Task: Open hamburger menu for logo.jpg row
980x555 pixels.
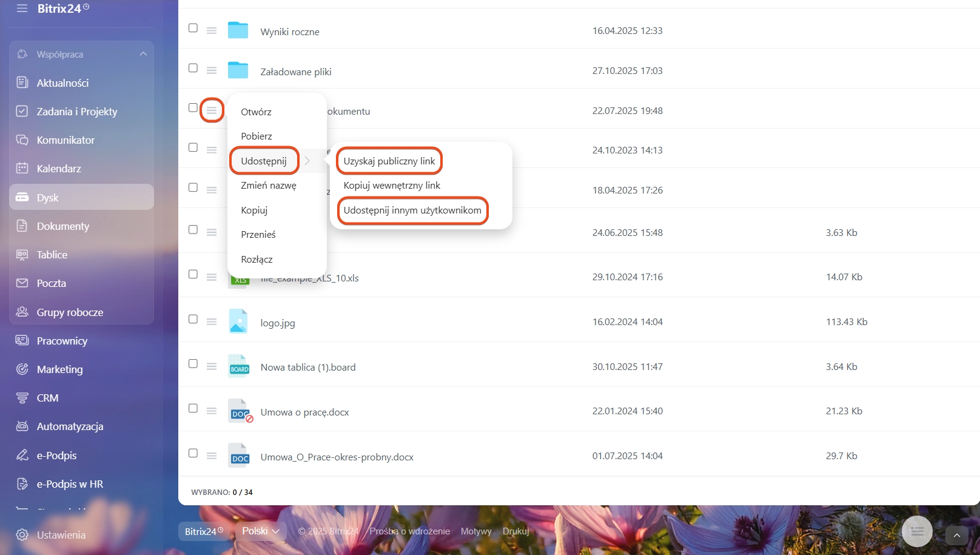Action: pos(212,322)
